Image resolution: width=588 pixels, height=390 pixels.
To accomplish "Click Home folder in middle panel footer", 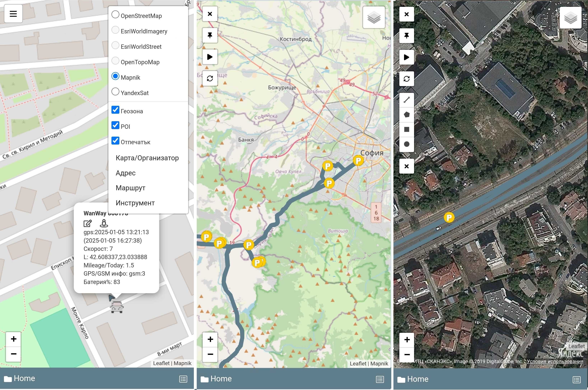I will [216, 379].
